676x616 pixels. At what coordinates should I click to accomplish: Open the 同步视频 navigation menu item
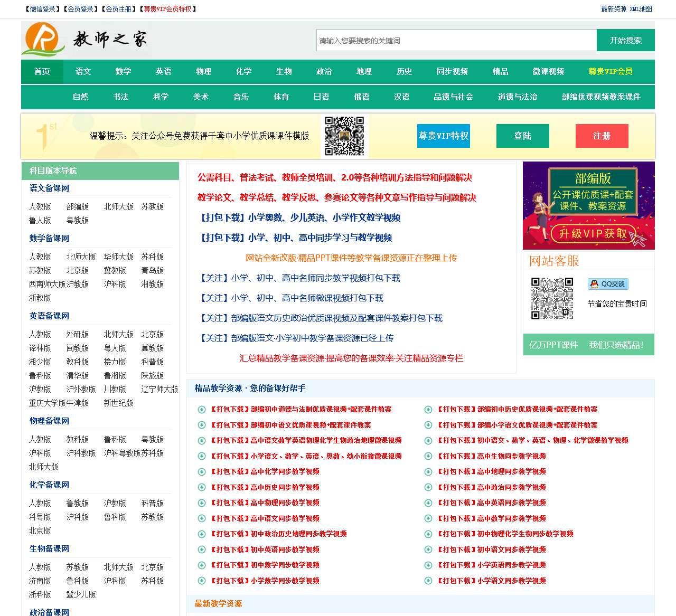(x=452, y=72)
